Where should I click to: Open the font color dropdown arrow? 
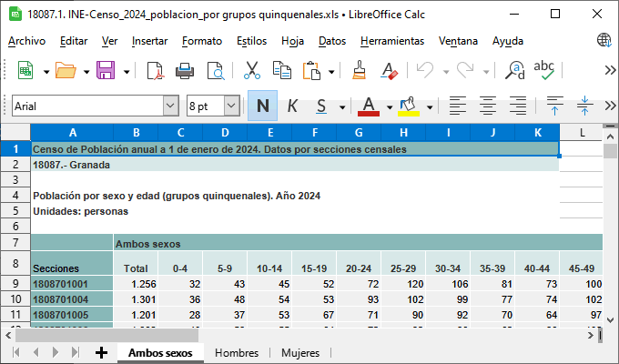coord(389,106)
